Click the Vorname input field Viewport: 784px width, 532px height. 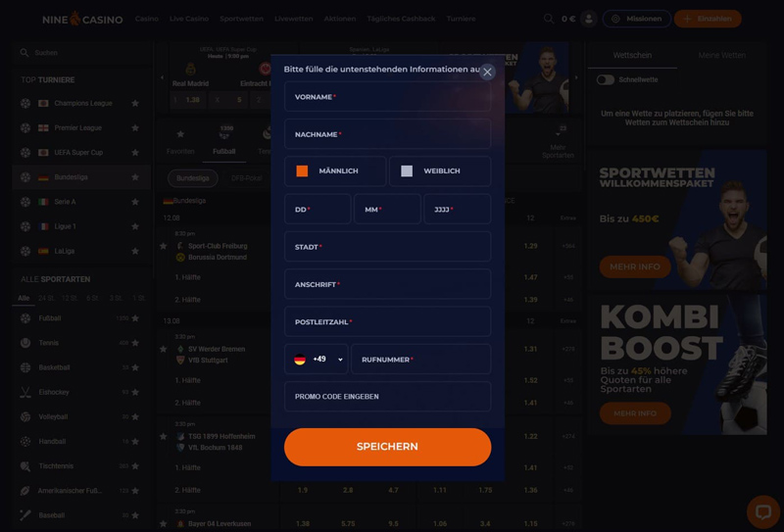[387, 96]
